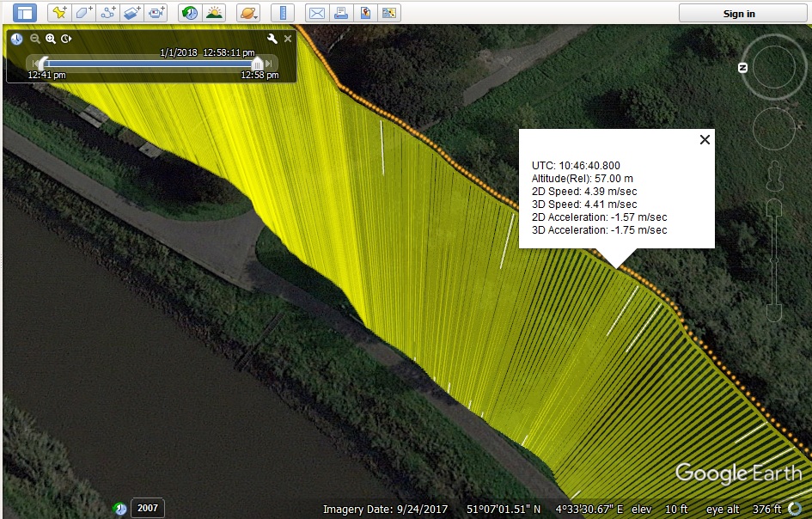Click the streaming status indicator circle

click(x=795, y=510)
